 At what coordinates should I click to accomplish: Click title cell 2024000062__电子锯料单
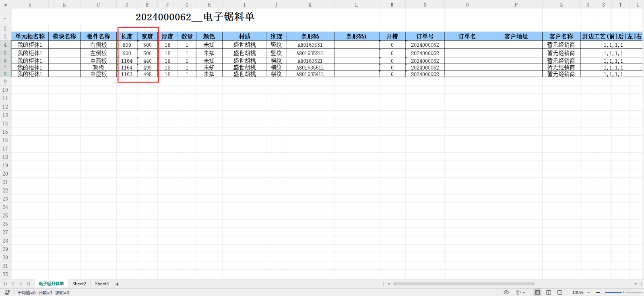click(x=195, y=17)
